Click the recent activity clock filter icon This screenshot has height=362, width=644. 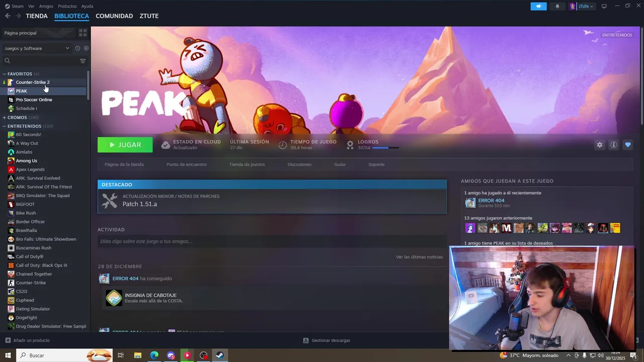pos(77,48)
